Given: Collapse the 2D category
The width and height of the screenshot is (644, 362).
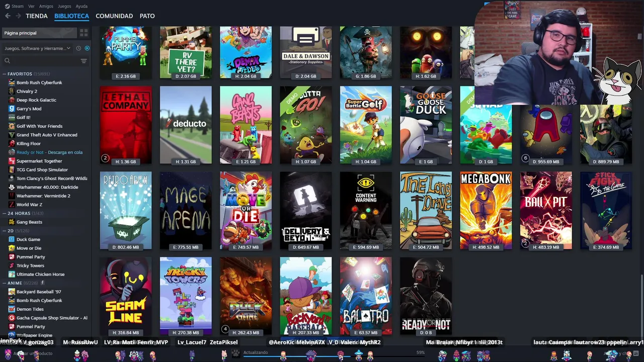Looking at the screenshot, I should tap(4, 231).
